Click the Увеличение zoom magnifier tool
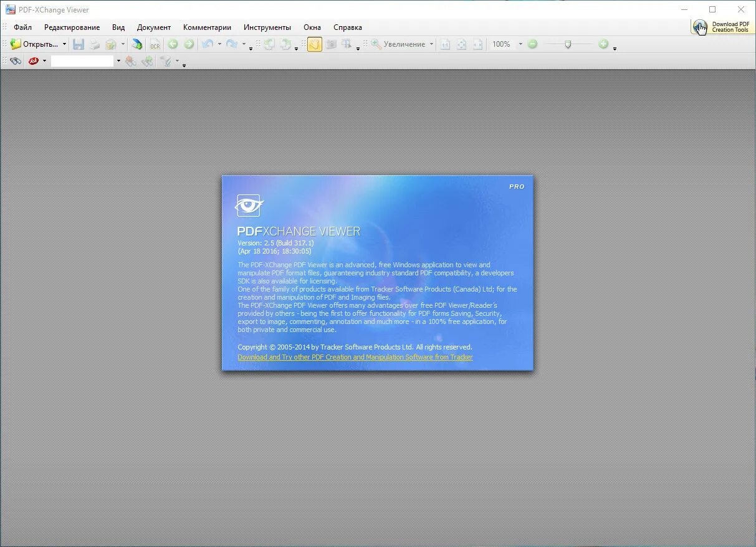756x547 pixels. (398, 44)
